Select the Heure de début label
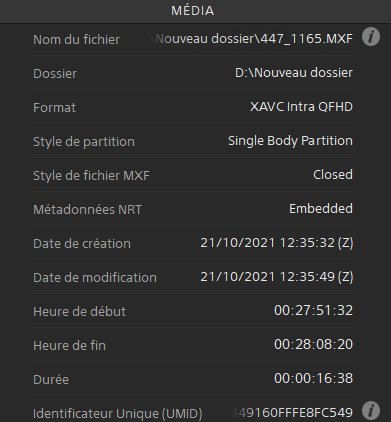The image size is (391, 422). tap(79, 312)
